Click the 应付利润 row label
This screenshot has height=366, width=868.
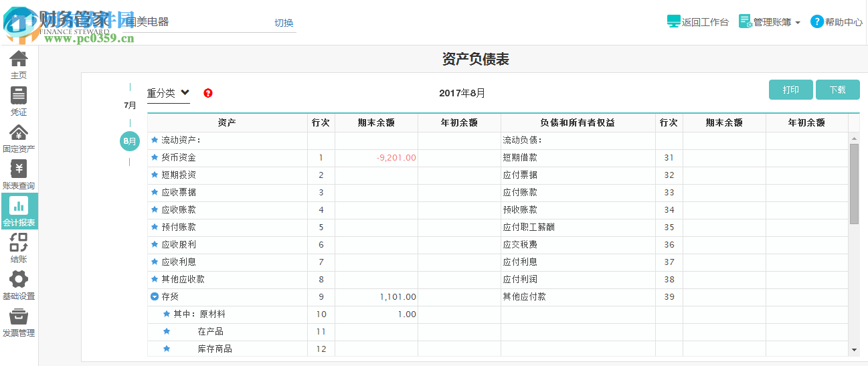click(520, 280)
